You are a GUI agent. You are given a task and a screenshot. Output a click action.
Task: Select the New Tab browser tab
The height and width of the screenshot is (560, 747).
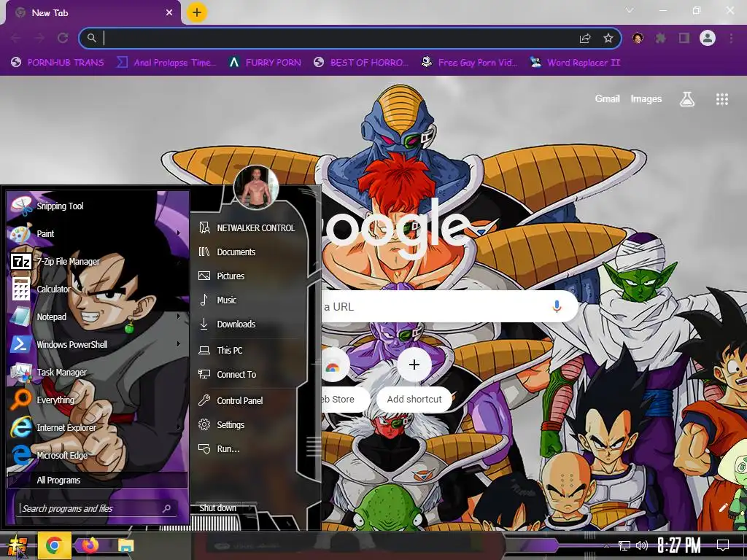93,13
